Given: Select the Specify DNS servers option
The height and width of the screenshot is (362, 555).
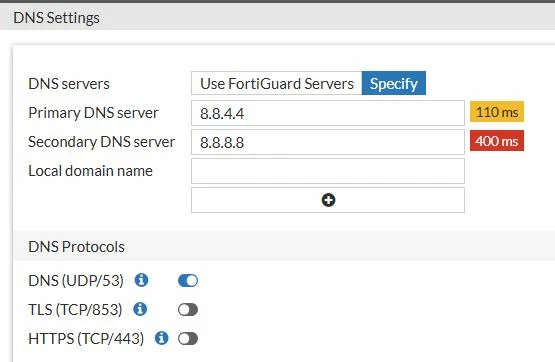Looking at the screenshot, I should pyautogui.click(x=394, y=83).
